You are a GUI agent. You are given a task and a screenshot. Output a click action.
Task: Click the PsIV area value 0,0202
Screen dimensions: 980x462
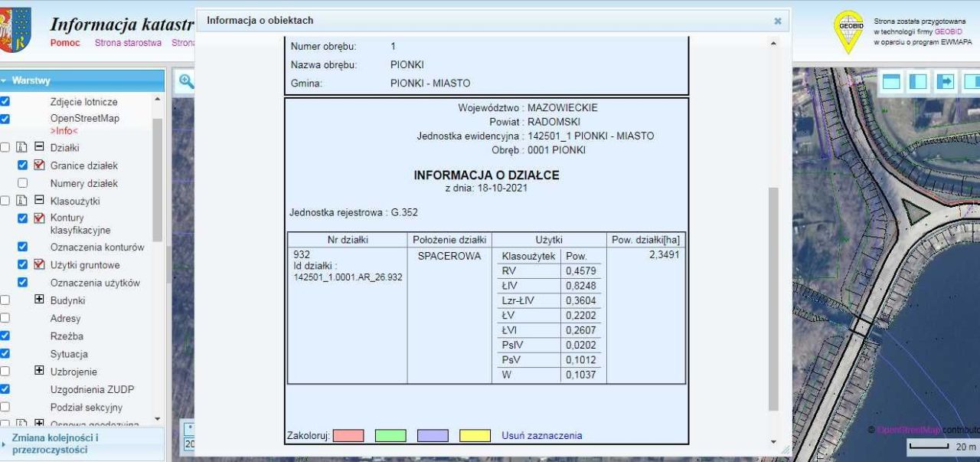pyautogui.click(x=580, y=346)
